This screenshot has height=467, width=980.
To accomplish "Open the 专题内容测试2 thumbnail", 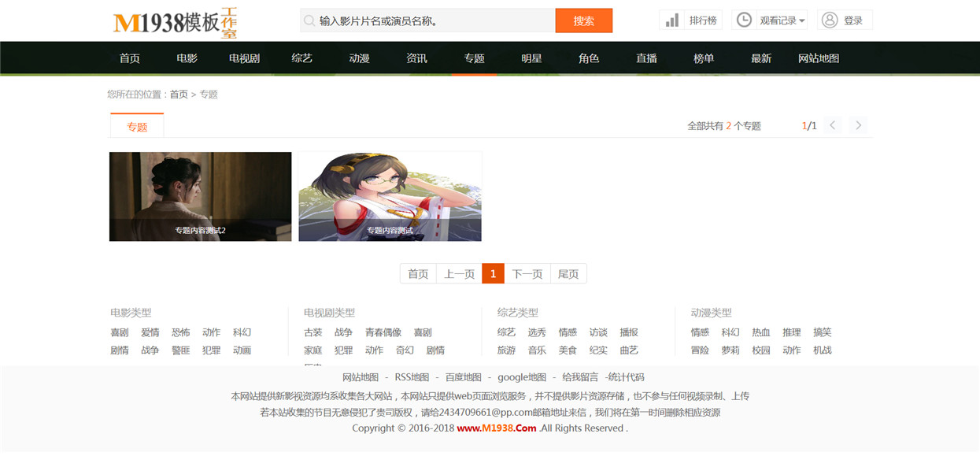I will pos(201,196).
